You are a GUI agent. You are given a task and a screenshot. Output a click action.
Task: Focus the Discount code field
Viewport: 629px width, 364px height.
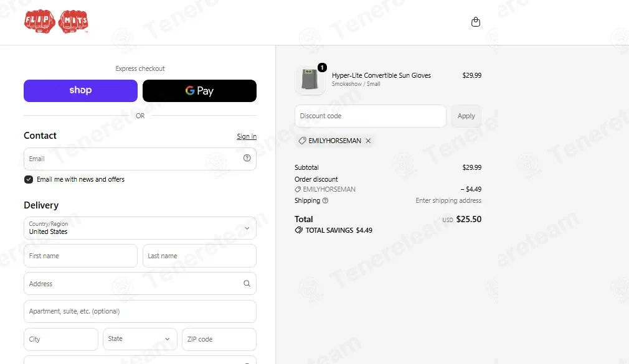(x=371, y=116)
